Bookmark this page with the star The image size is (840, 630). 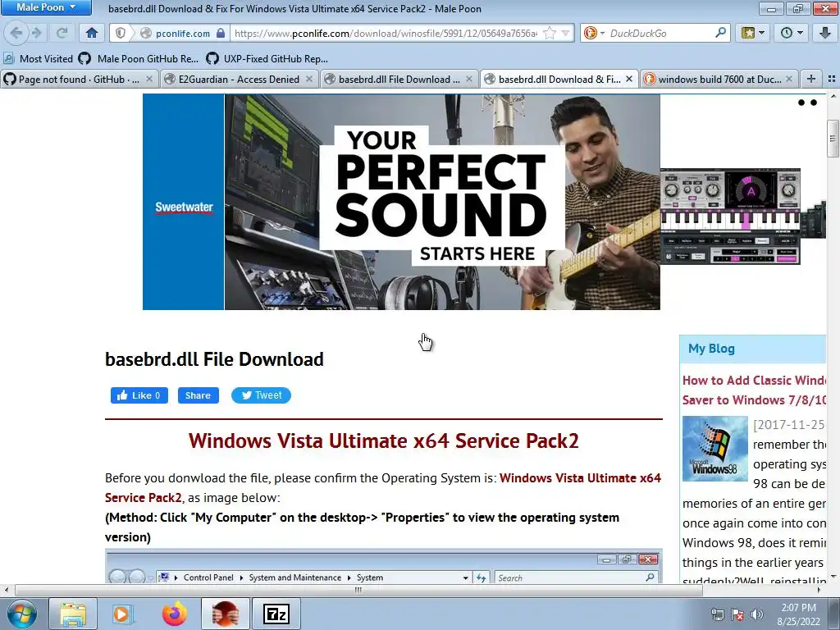[x=550, y=33]
